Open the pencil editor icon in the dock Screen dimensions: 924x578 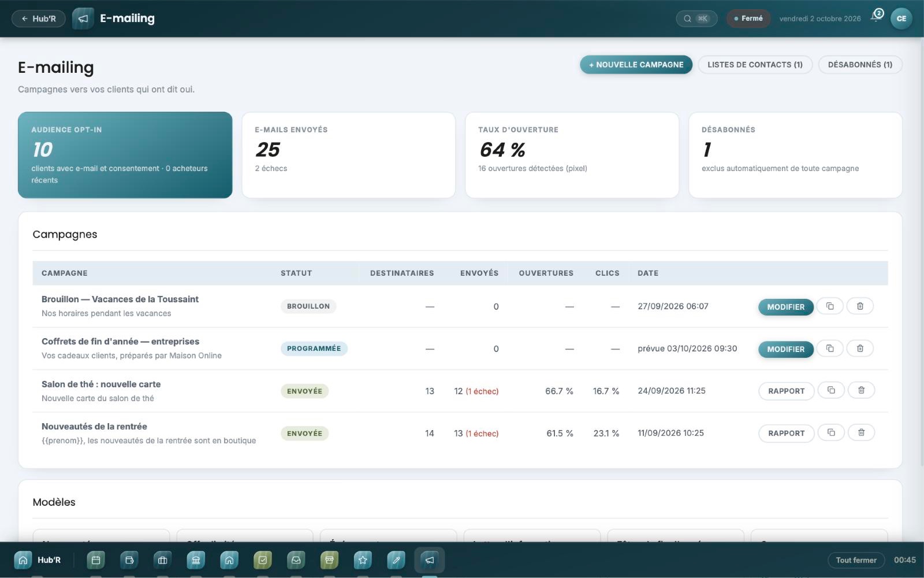pos(396,560)
